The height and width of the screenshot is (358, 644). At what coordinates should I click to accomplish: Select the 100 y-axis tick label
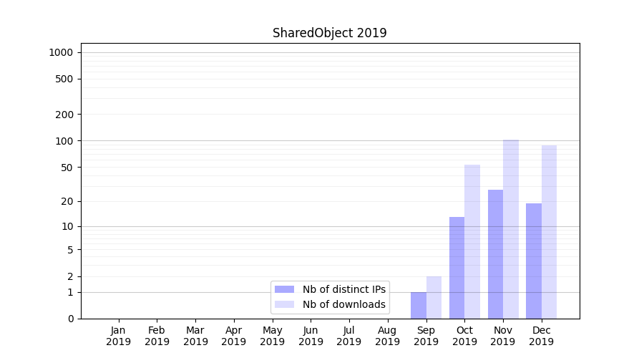[x=64, y=141]
